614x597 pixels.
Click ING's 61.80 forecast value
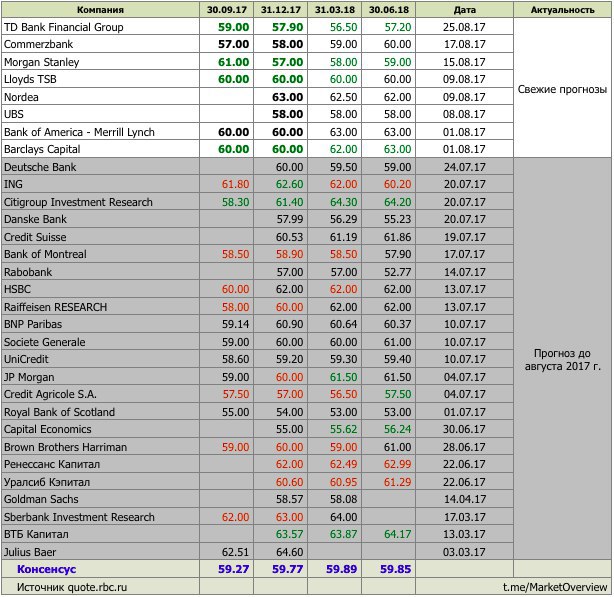click(235, 184)
